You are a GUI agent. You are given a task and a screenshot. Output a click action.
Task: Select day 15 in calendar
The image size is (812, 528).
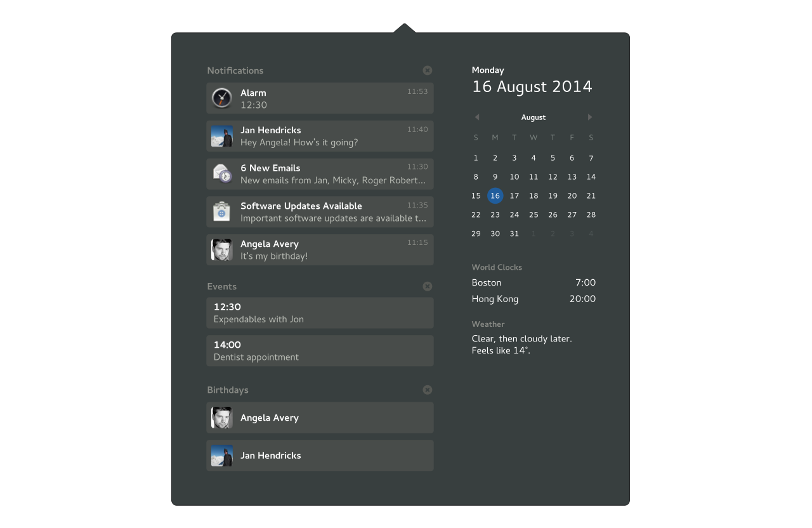(x=476, y=196)
